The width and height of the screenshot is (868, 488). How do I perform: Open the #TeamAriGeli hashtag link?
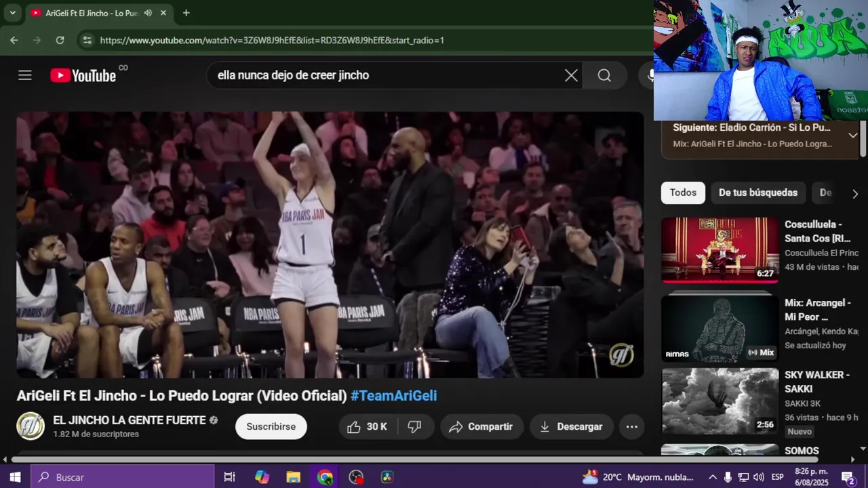click(393, 395)
